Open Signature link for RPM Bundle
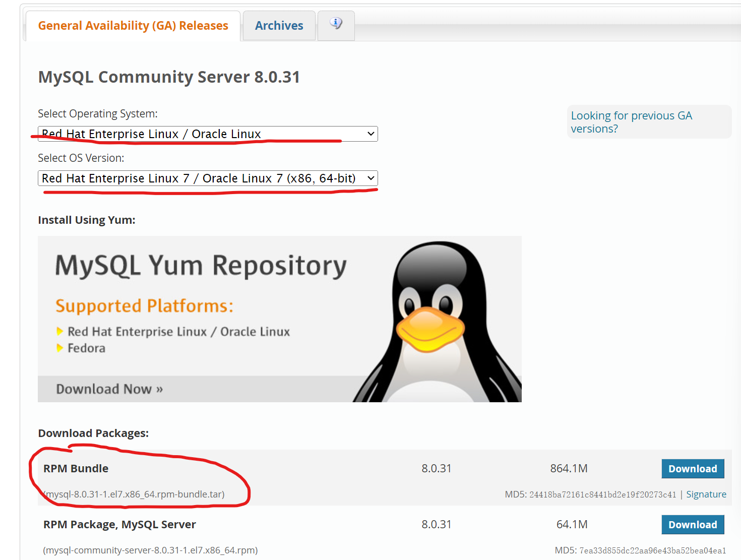Viewport: 741px width, 560px height. (x=706, y=494)
